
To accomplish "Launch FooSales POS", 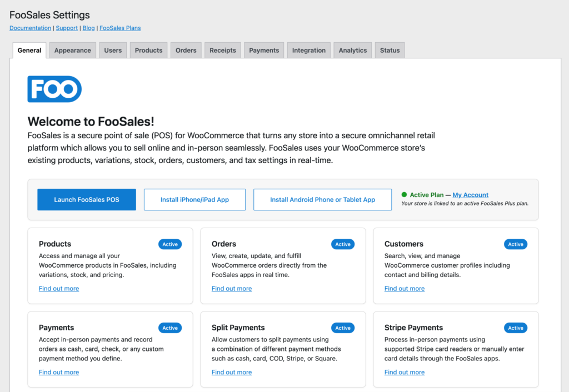I will (87, 199).
